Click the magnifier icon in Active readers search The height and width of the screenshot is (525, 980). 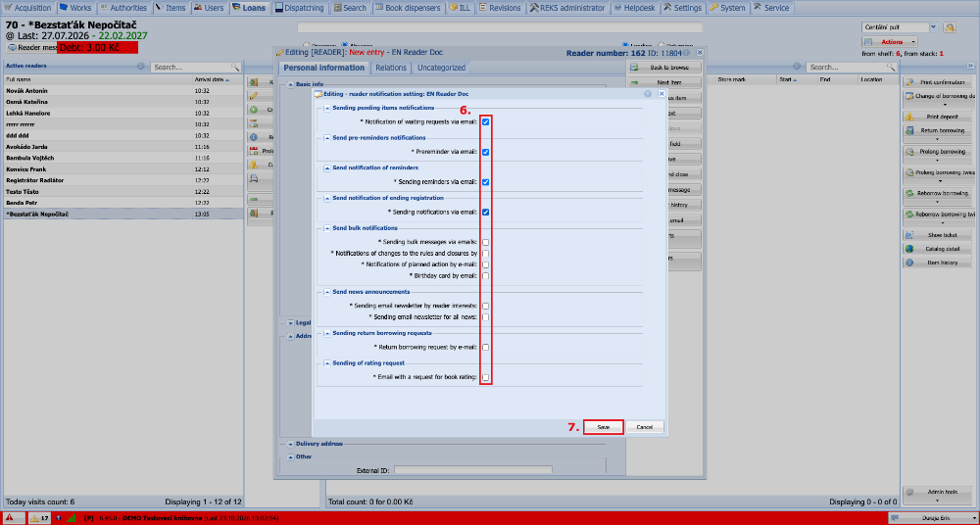coord(235,67)
